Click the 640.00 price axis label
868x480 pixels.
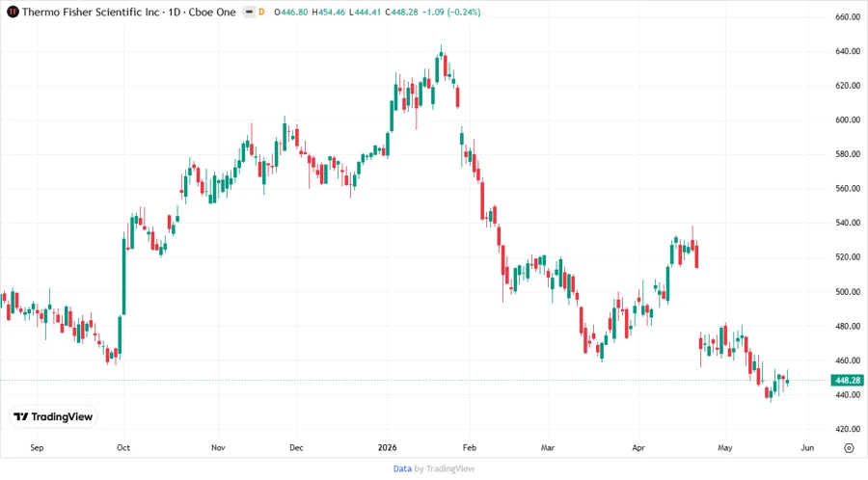(848, 51)
